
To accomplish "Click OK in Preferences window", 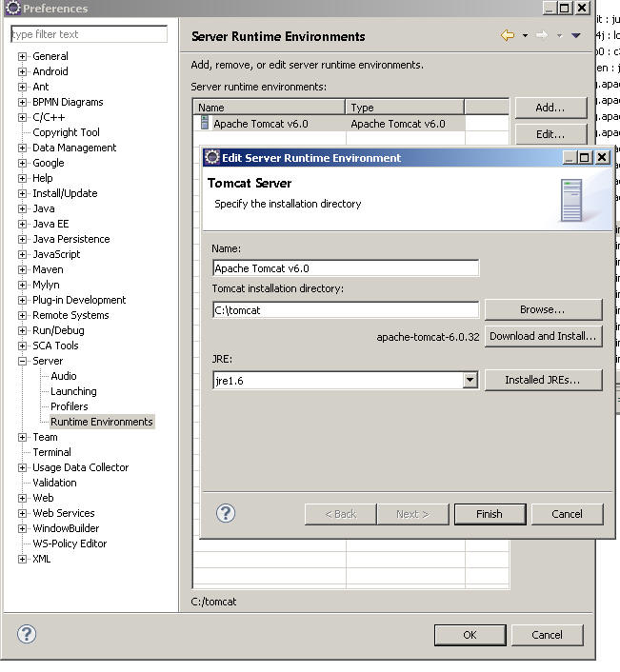I will click(x=470, y=635).
